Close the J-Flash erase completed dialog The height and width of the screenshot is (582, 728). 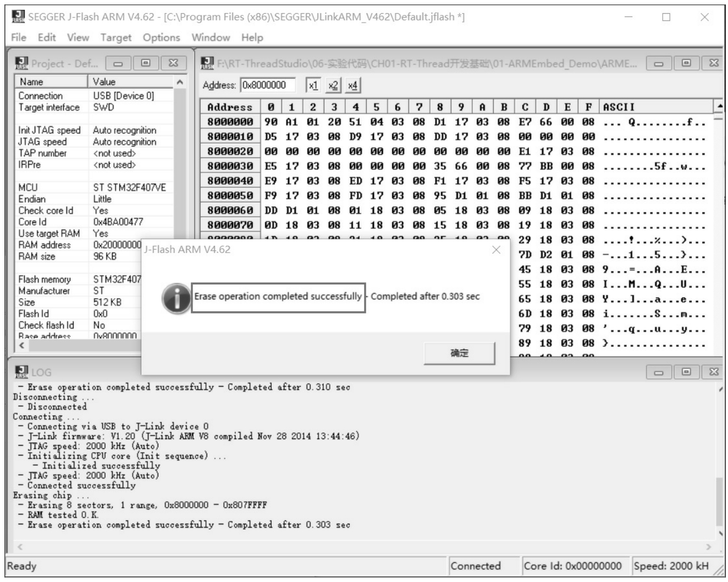[496, 250]
